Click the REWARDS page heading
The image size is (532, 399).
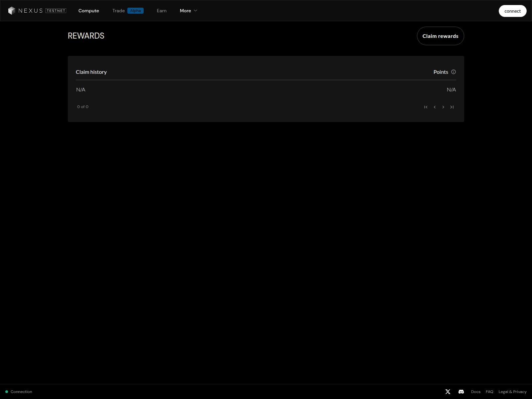click(86, 36)
